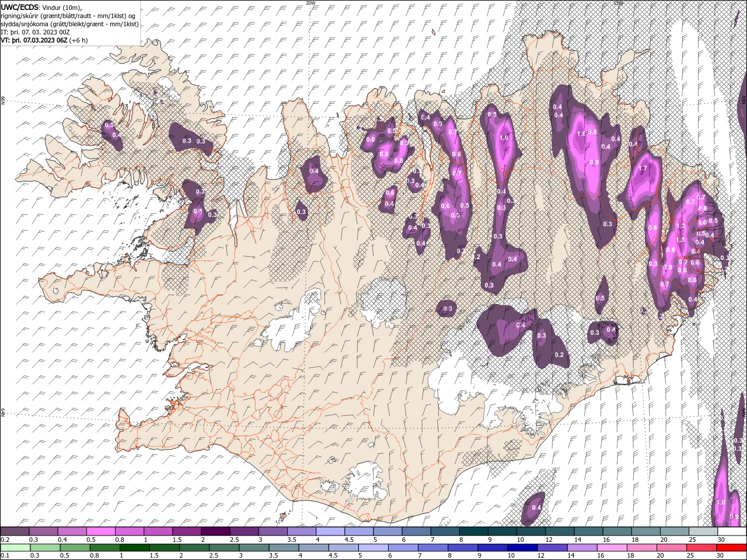
Task: Select the '0.2' label in the top legend row
Action: (5, 540)
